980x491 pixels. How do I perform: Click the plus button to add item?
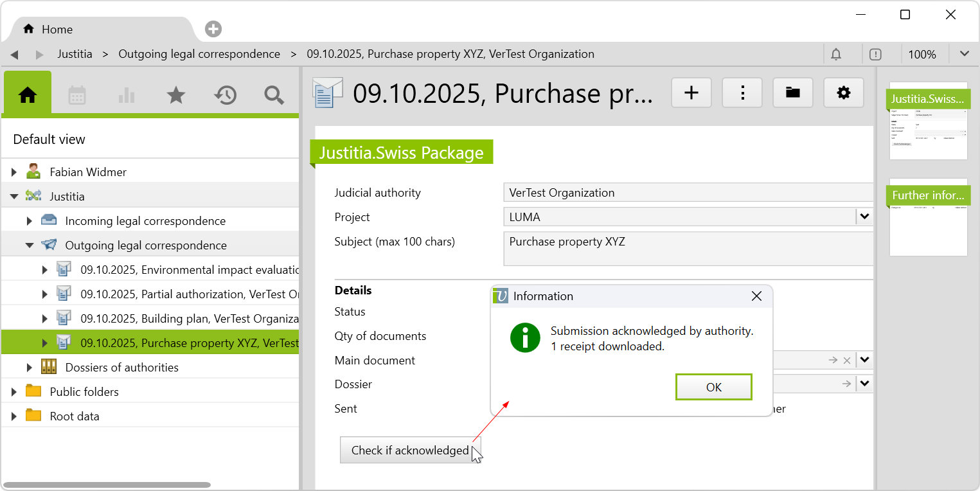pyautogui.click(x=691, y=93)
